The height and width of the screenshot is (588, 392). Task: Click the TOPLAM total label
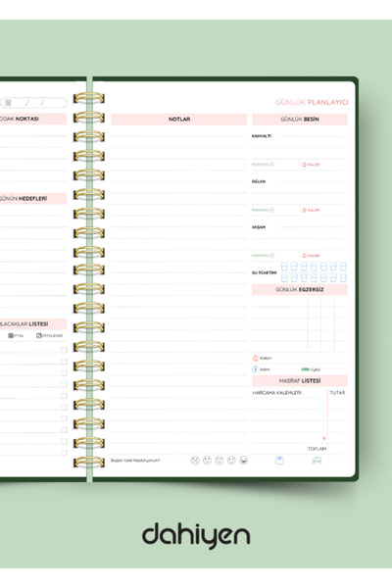317,449
